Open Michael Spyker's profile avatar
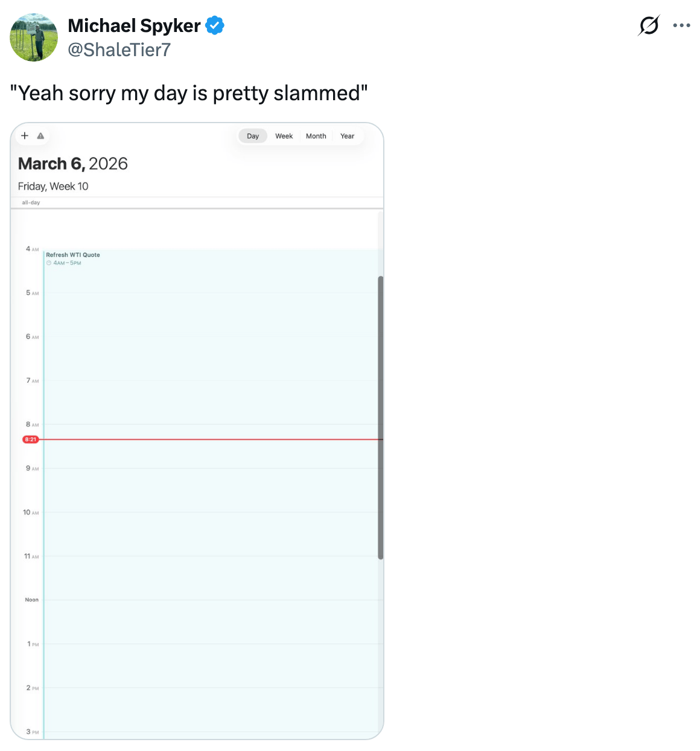The width and height of the screenshot is (700, 751). pos(34,37)
